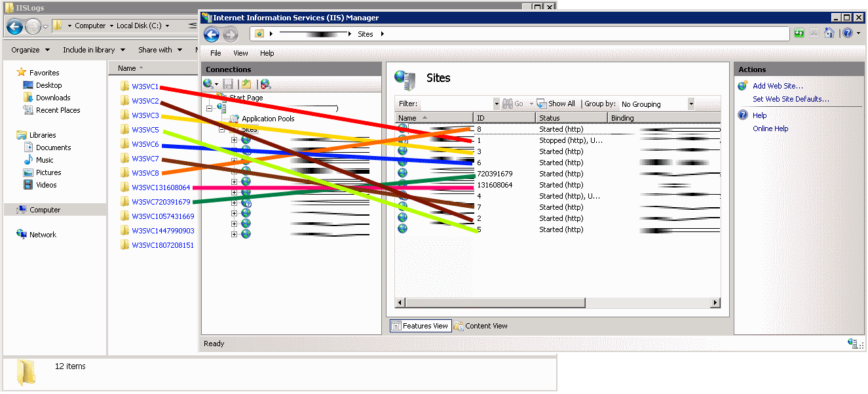The height and width of the screenshot is (394, 868).
Task: Open the View menu in IIS Manager
Action: (240, 53)
